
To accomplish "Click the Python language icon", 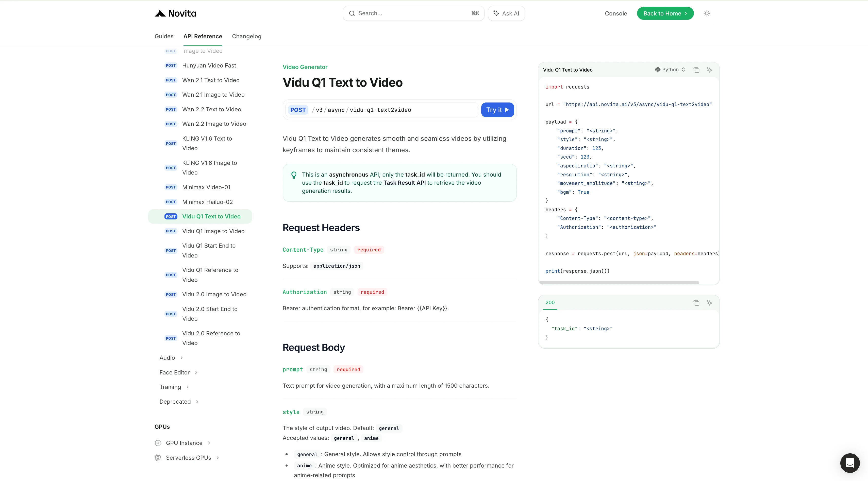I will point(657,70).
